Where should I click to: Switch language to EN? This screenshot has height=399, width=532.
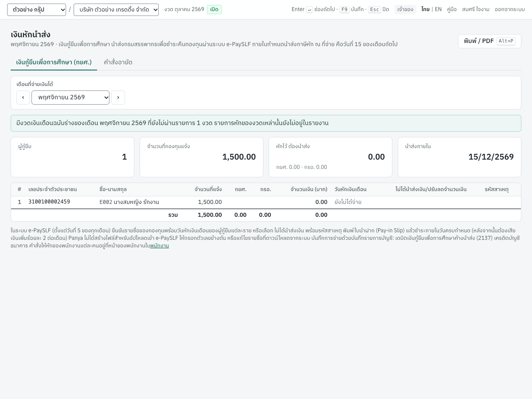(x=438, y=9)
